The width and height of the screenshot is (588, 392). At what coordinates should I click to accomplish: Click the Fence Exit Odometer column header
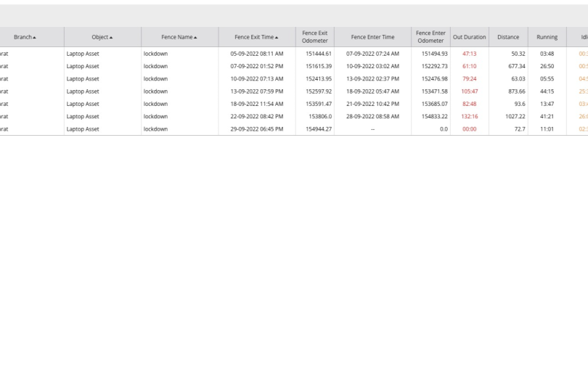(x=315, y=37)
